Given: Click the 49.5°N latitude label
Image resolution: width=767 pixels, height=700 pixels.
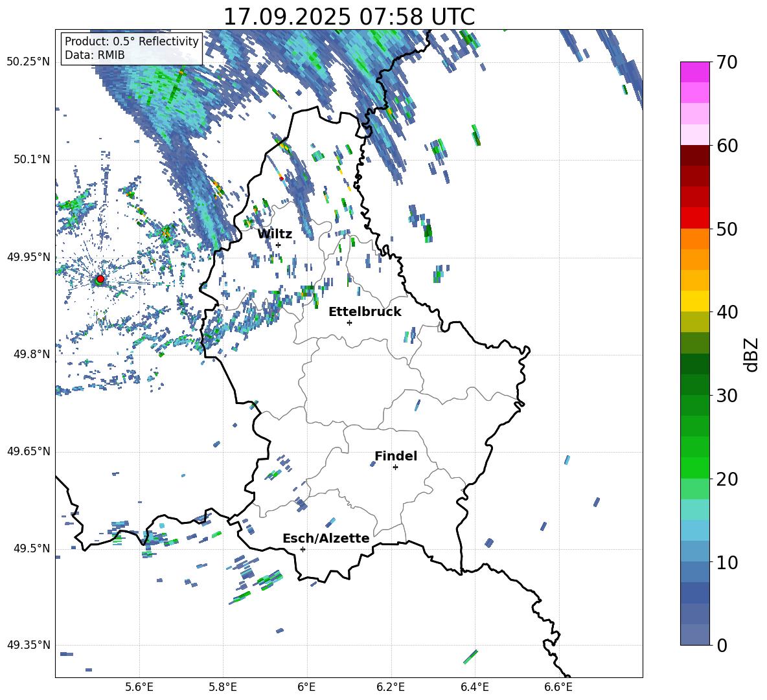Looking at the screenshot, I should point(31,548).
